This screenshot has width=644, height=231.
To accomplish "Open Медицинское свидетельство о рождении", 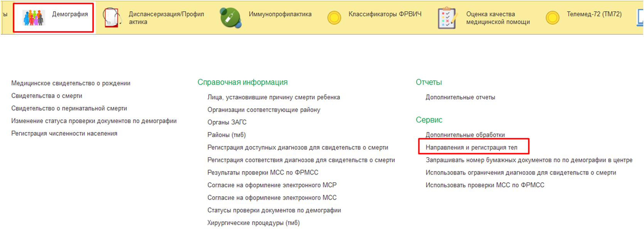I will point(71,83).
